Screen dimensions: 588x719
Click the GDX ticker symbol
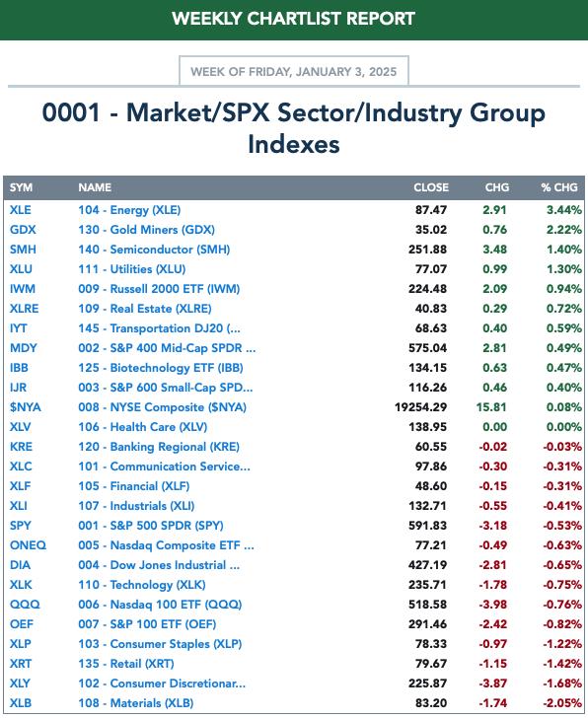coord(23,230)
